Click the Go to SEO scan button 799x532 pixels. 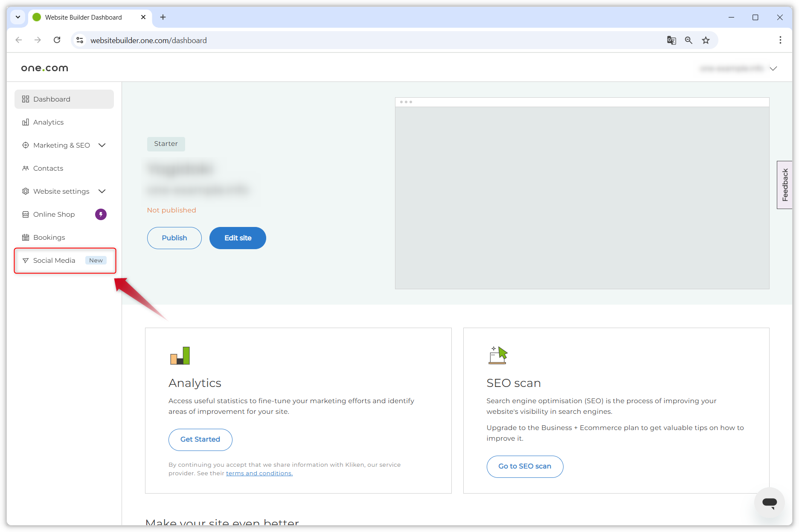524,466
